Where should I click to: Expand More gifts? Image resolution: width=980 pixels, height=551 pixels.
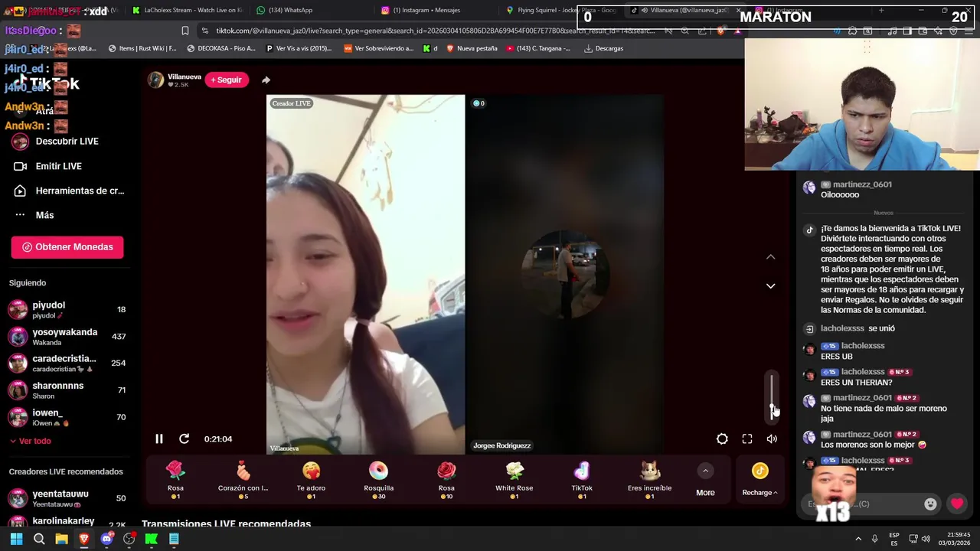tap(705, 481)
